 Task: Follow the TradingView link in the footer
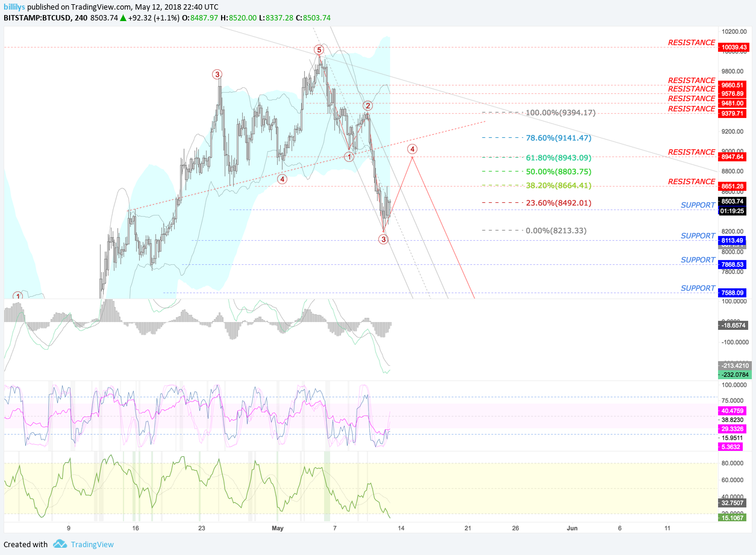(92, 544)
